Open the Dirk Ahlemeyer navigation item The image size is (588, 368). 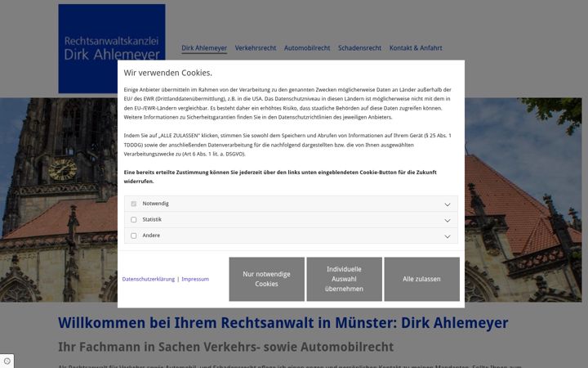point(204,48)
